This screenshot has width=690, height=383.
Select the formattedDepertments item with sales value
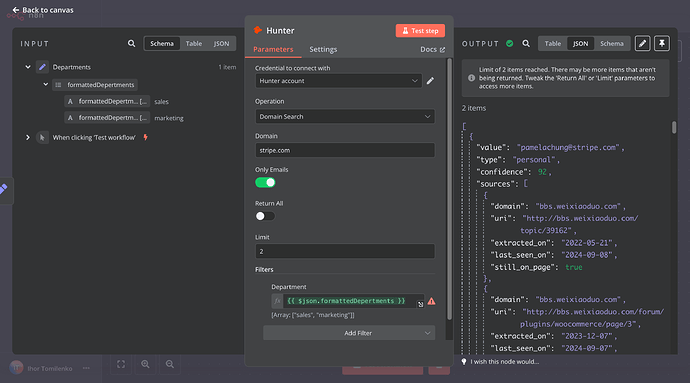pos(107,101)
